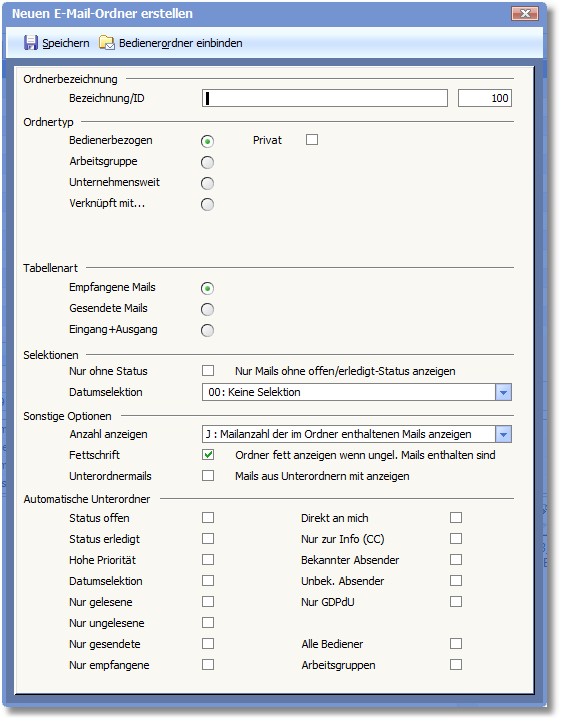Select Verknüpft mit... folder type

coord(207,204)
